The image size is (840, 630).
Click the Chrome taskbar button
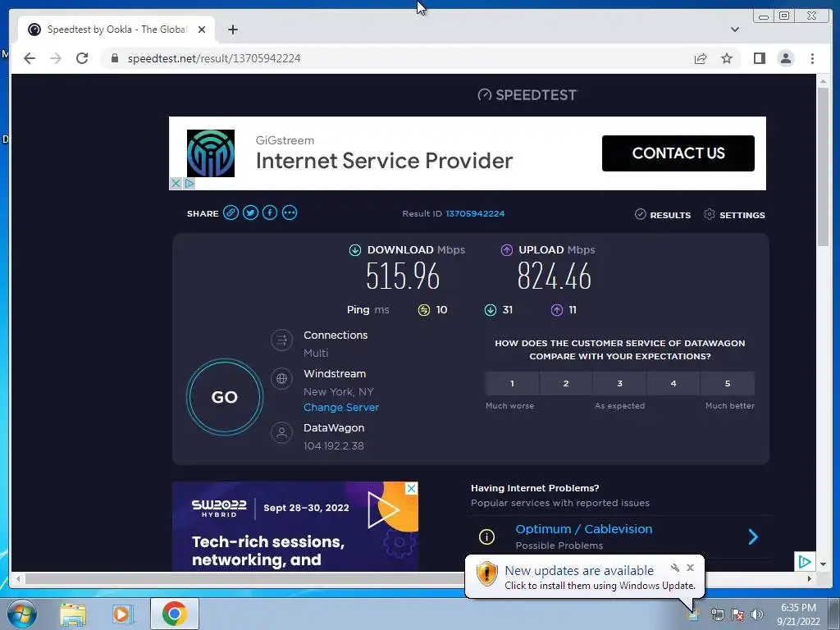(x=174, y=614)
